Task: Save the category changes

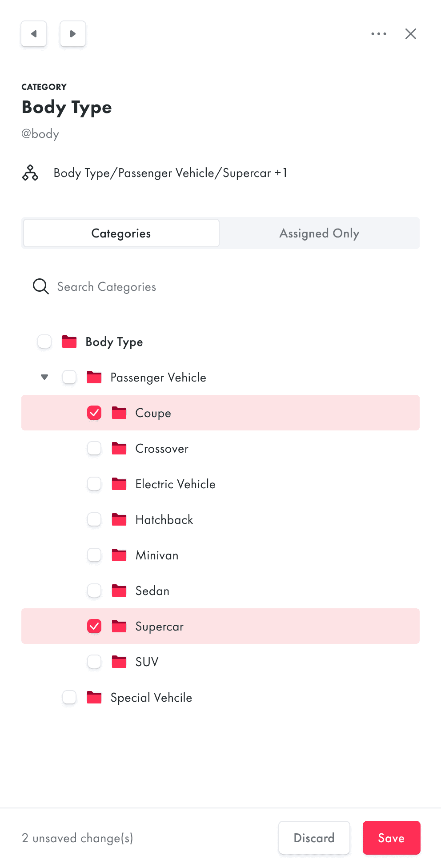Action: 392,838
